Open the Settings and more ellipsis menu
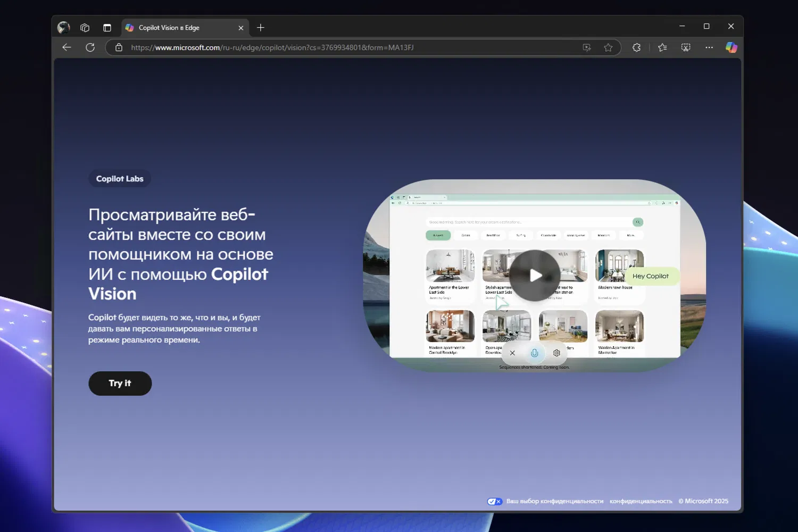Image resolution: width=798 pixels, height=532 pixels. tap(709, 47)
